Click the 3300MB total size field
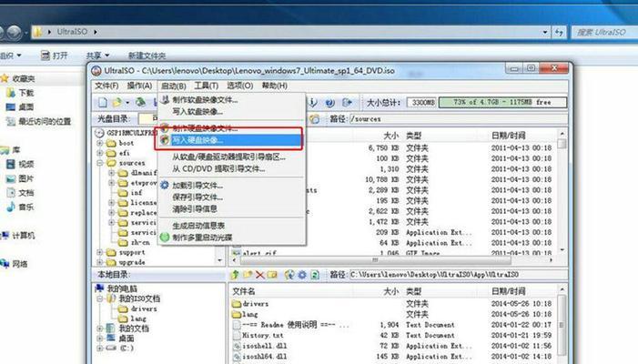638x364 pixels. coord(422,103)
